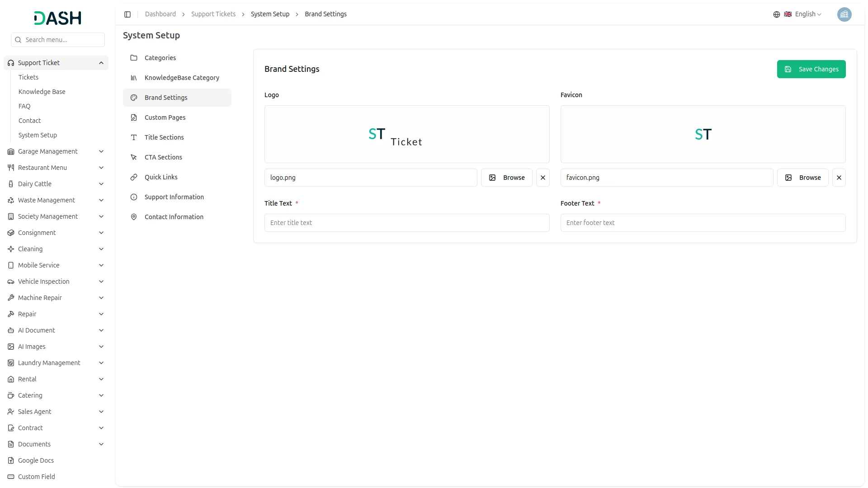Image resolution: width=868 pixels, height=488 pixels.
Task: Click the Title Text input field
Action: 407,223
